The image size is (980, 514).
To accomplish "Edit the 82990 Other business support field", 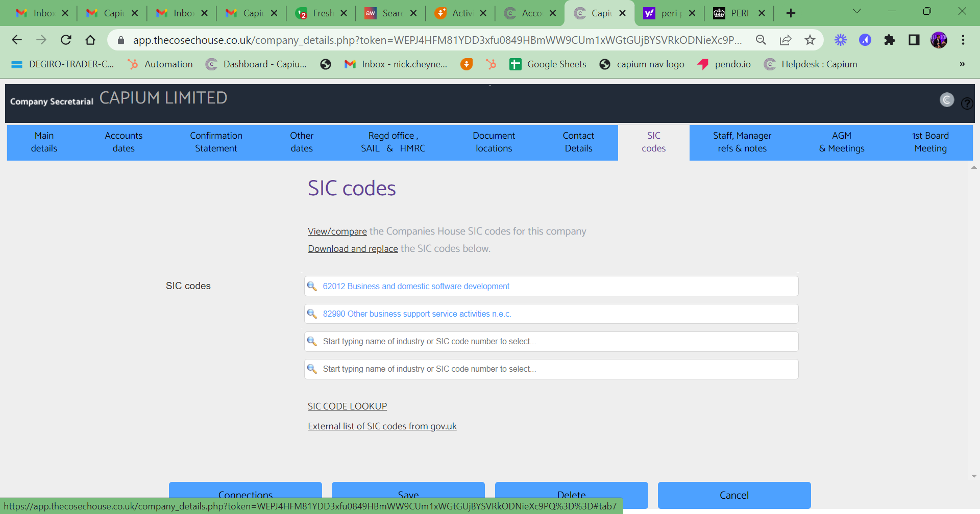I will click(551, 314).
